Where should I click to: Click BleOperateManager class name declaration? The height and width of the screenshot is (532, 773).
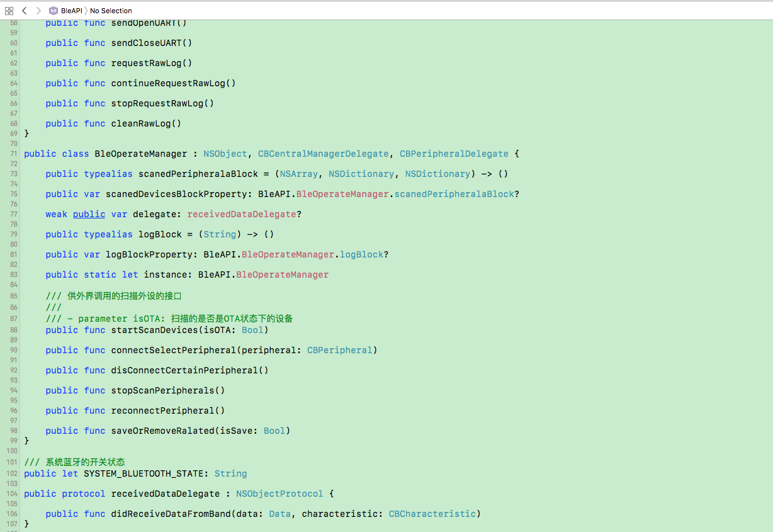pyautogui.click(x=141, y=154)
